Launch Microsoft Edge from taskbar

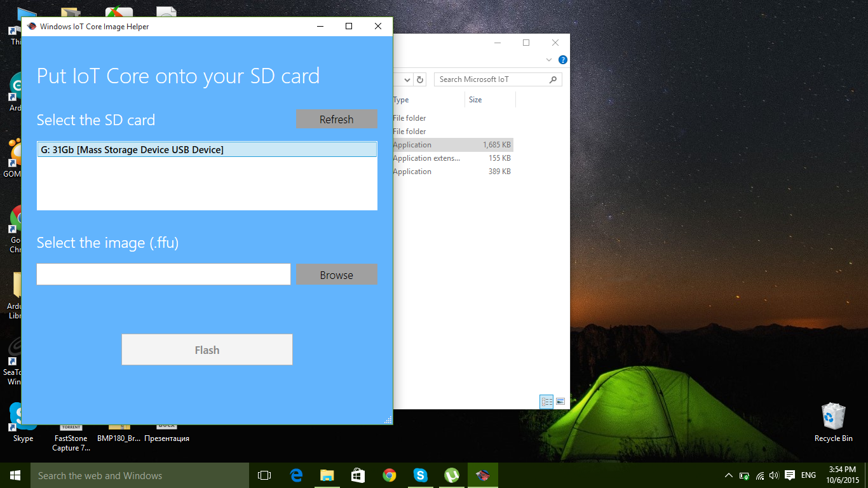pos(296,475)
